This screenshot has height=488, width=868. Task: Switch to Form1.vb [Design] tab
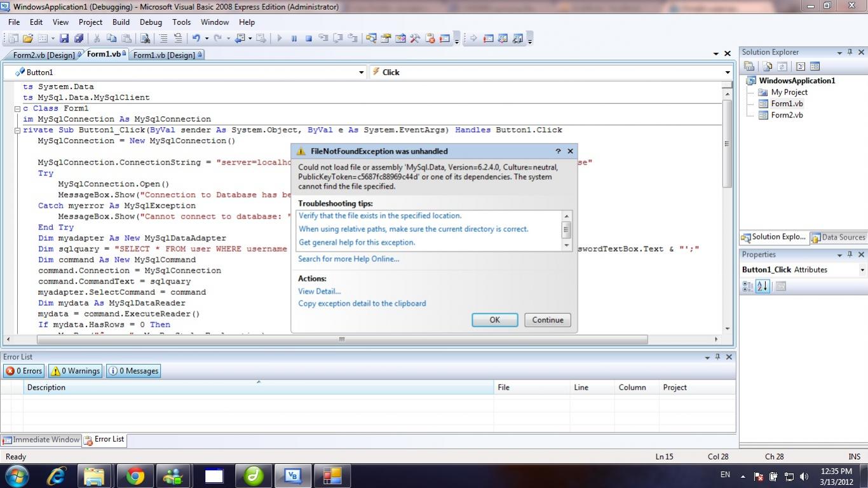(x=168, y=55)
